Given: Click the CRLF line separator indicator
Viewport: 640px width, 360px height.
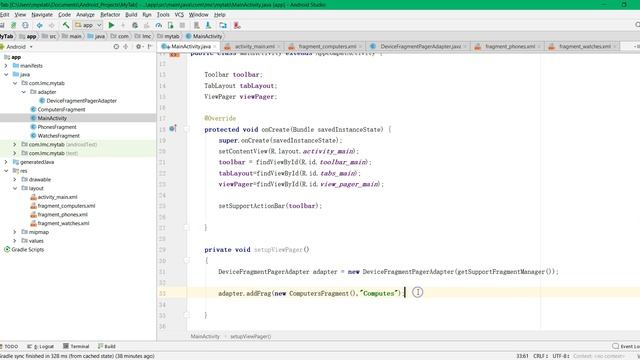Looking at the screenshot, I should click(x=540, y=356).
